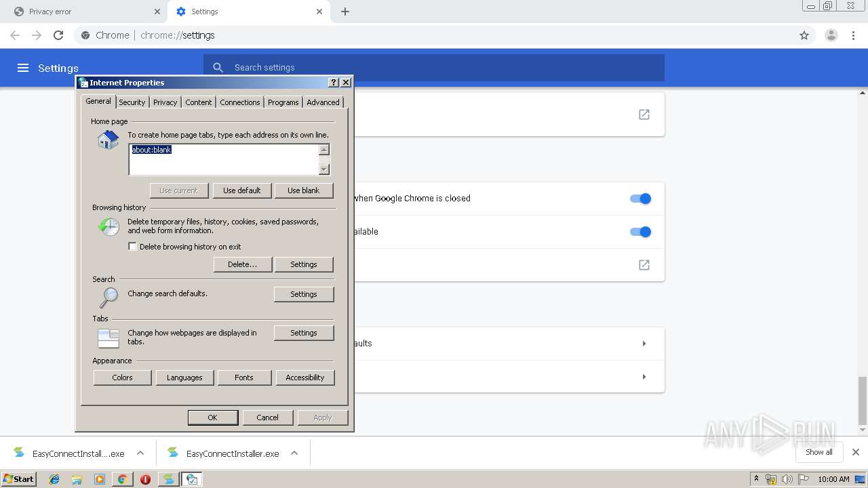Click the Use blank button

coord(304,190)
